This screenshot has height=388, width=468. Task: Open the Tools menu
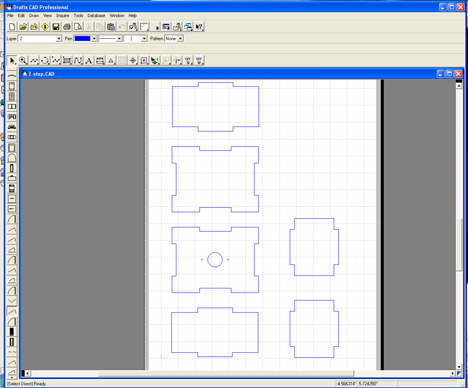[78, 16]
